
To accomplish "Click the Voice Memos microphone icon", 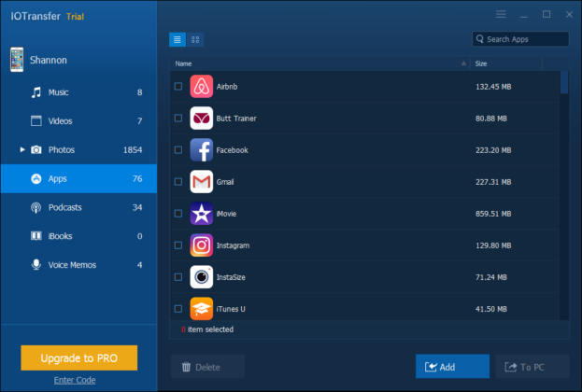I will [x=36, y=265].
